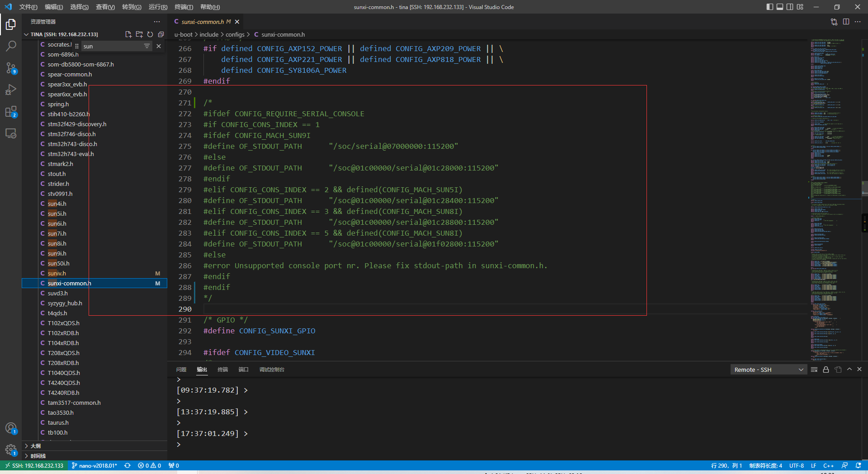Change language mode via C++ status item

pos(829,465)
